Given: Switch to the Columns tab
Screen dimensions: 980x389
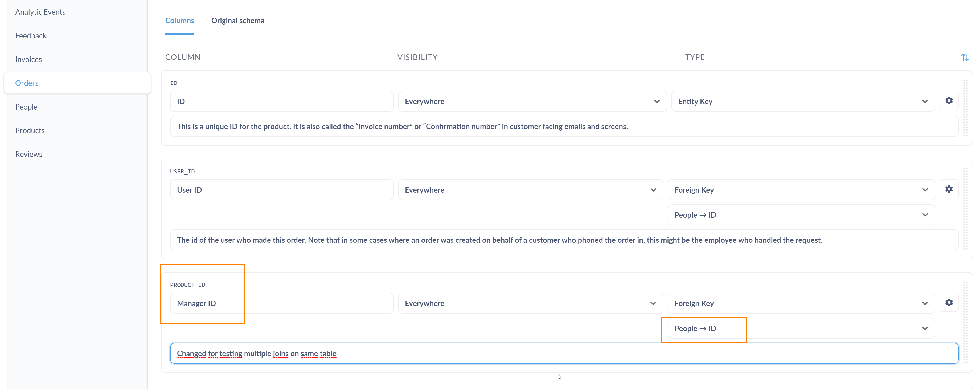Looking at the screenshot, I should point(179,21).
